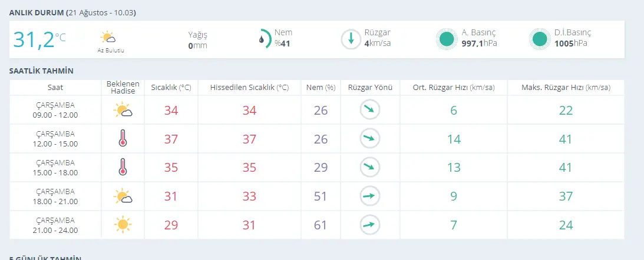Click the sunny icon for 21.00 - 24.00
The width and height of the screenshot is (644, 260).
(x=123, y=224)
